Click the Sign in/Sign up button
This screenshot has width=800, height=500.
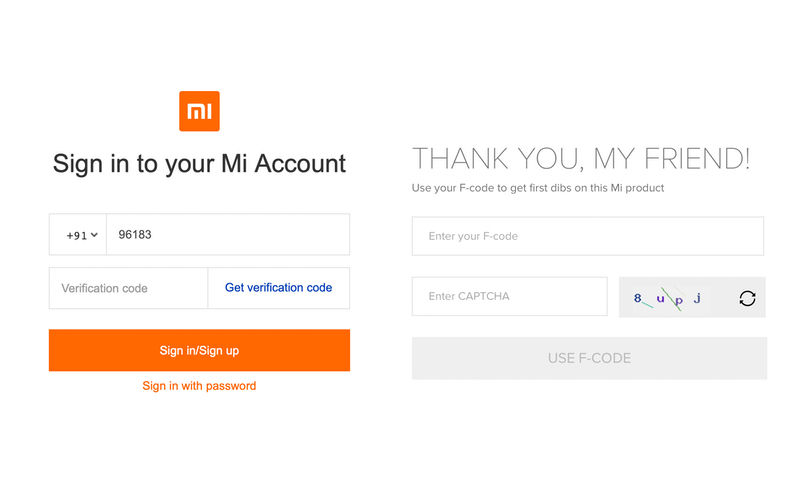tap(199, 350)
